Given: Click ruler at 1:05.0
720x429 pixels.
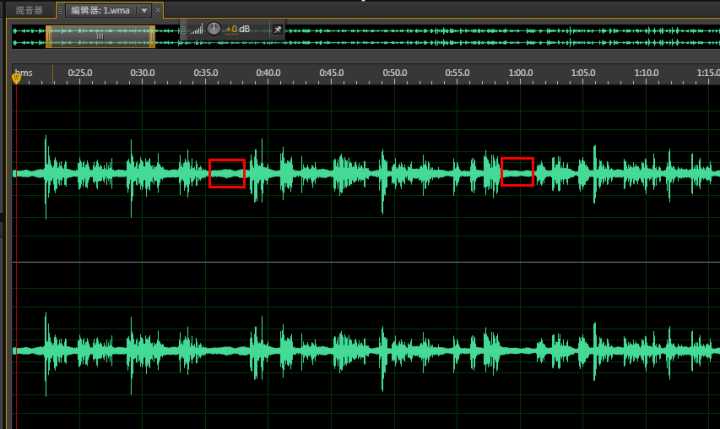Looking at the screenshot, I should [583, 73].
